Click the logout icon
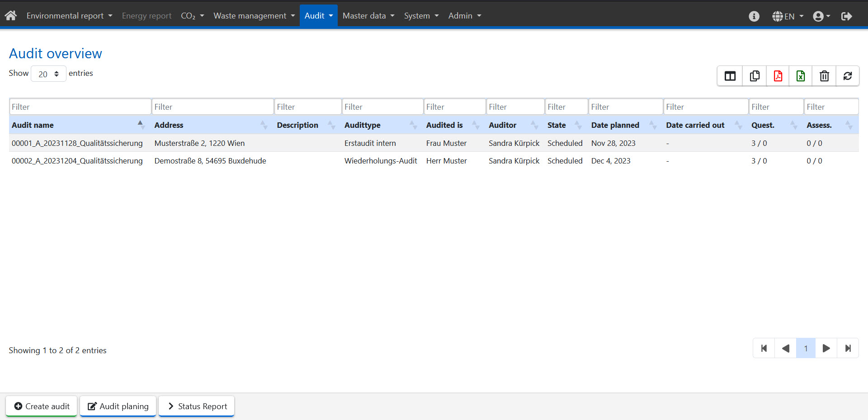 pos(846,16)
